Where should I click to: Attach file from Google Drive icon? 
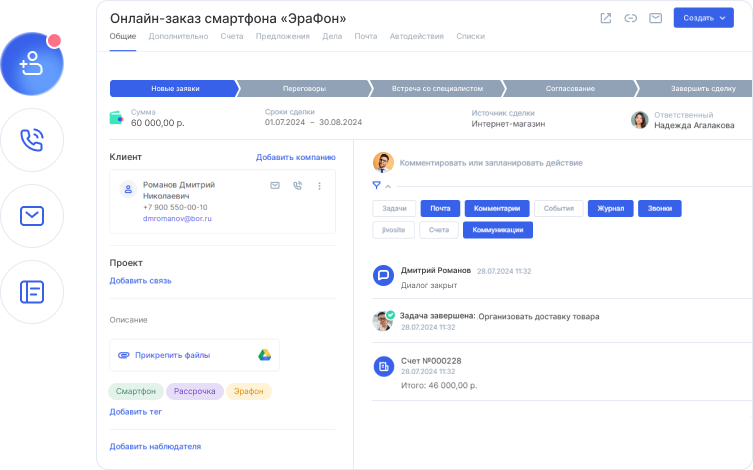point(265,355)
